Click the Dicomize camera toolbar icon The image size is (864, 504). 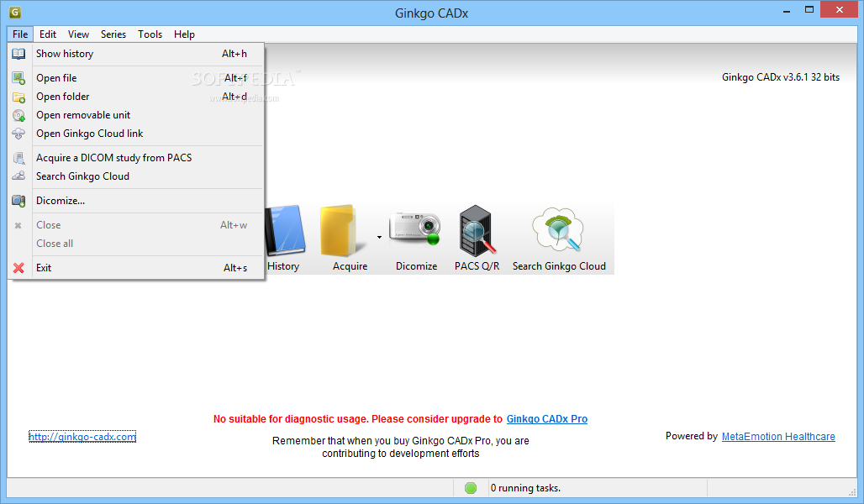pos(414,228)
